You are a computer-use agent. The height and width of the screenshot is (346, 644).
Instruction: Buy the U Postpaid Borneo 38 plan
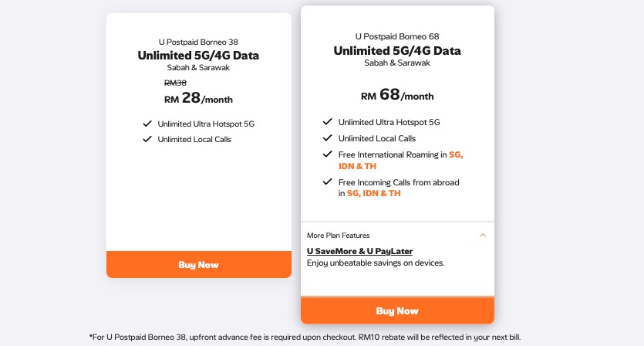pos(199,265)
